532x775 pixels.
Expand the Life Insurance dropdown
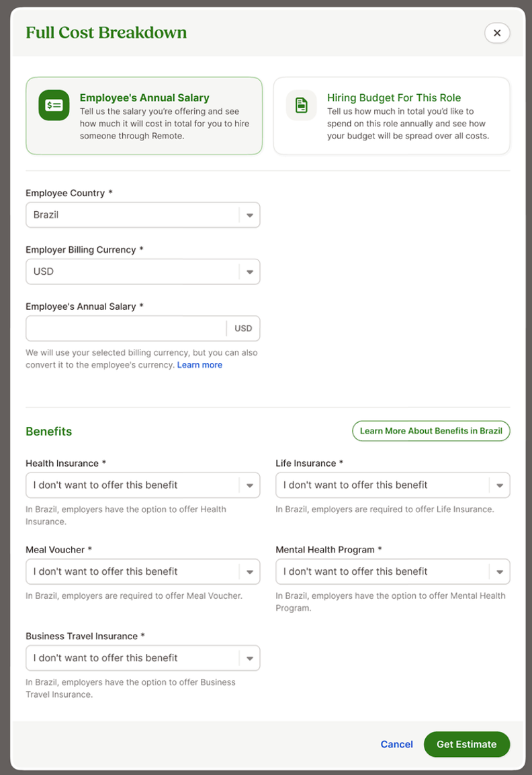(384, 485)
